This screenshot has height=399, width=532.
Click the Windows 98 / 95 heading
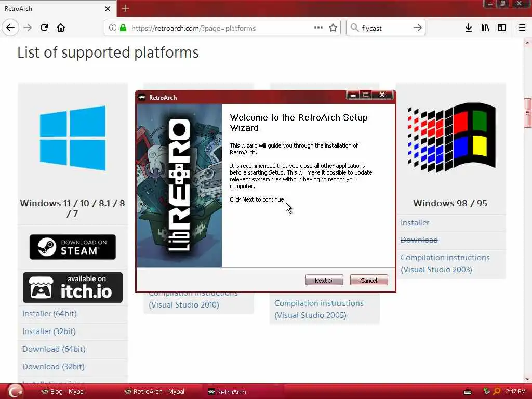450,203
